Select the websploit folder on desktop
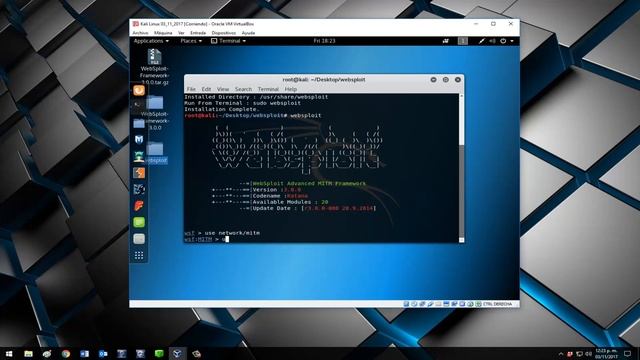 point(155,153)
